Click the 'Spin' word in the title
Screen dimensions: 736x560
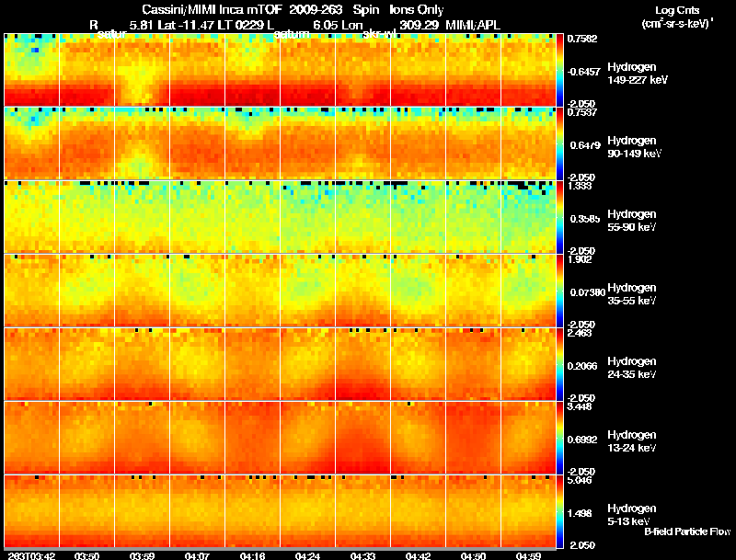(x=366, y=10)
